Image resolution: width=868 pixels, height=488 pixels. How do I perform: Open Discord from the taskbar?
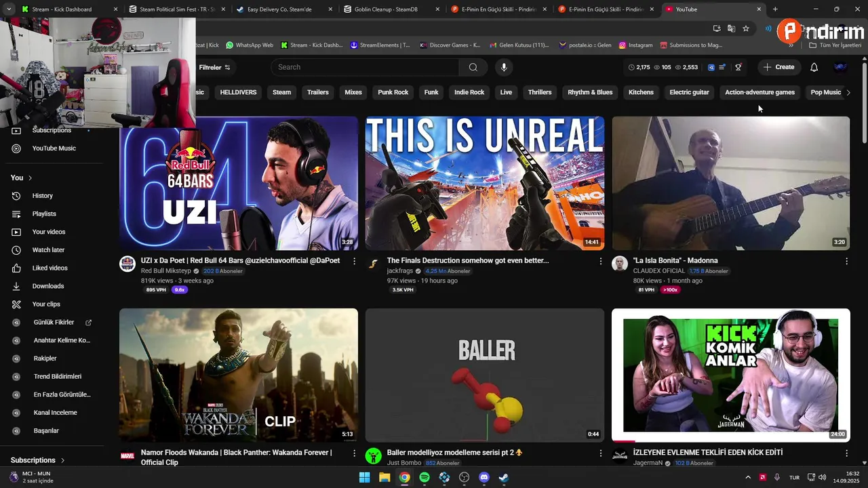click(x=484, y=477)
